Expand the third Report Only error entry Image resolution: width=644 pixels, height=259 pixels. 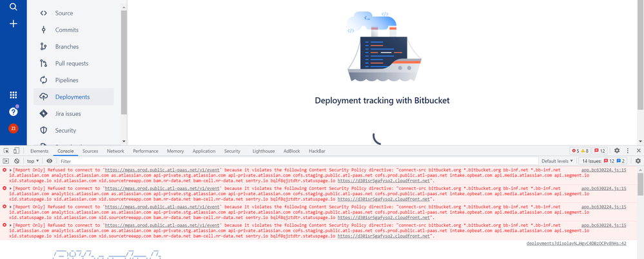[x=11, y=207]
